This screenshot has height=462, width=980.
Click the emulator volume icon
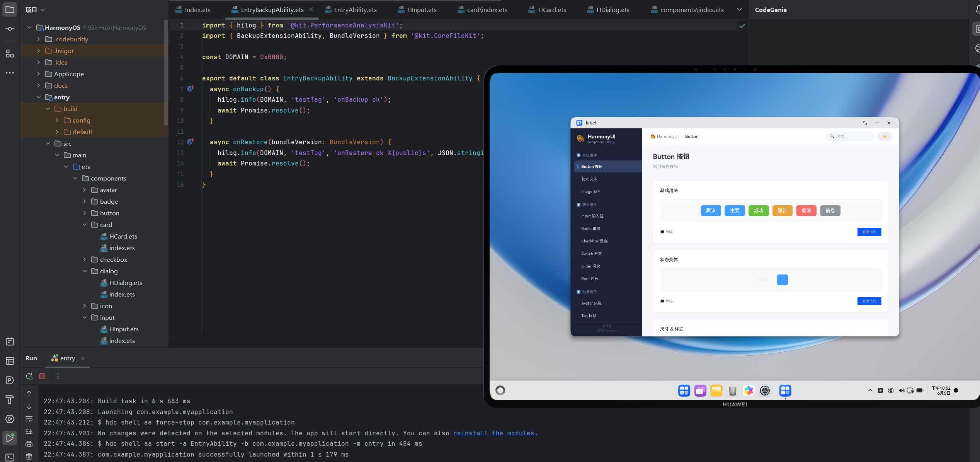pos(901,390)
